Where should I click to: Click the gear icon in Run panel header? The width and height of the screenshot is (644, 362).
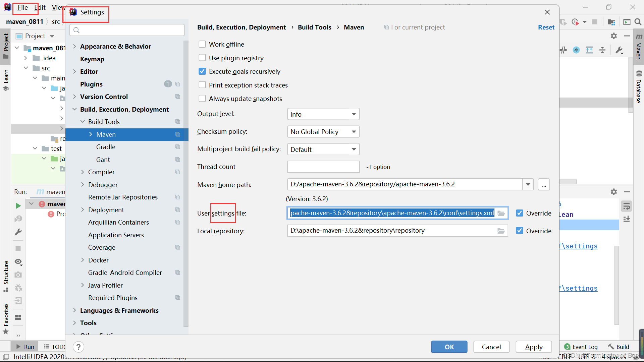click(614, 192)
